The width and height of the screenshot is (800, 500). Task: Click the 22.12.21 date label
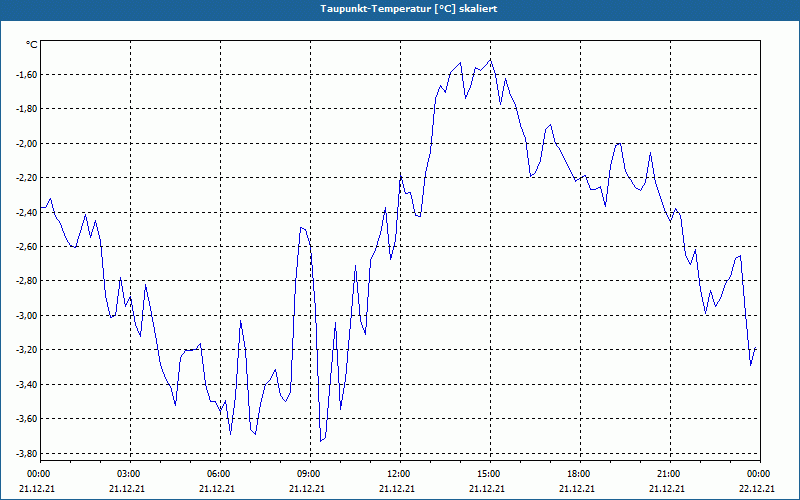click(757, 488)
